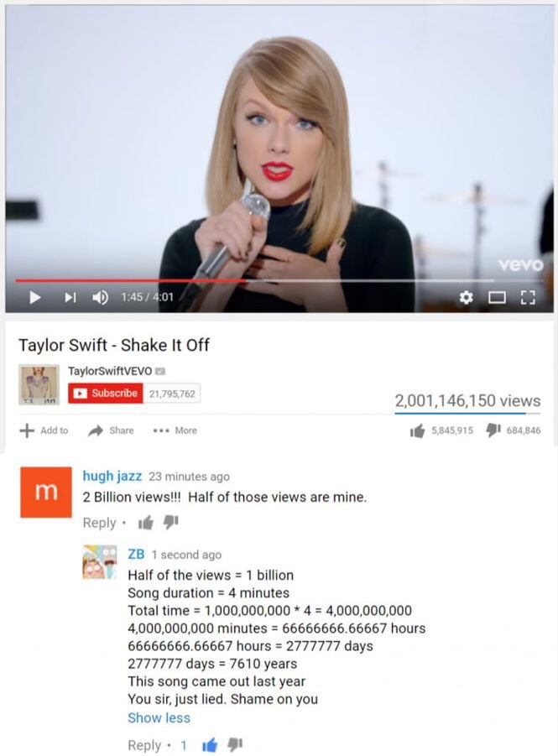The height and width of the screenshot is (756, 558).
Task: Play the Shake It Off video
Action: click(34, 297)
